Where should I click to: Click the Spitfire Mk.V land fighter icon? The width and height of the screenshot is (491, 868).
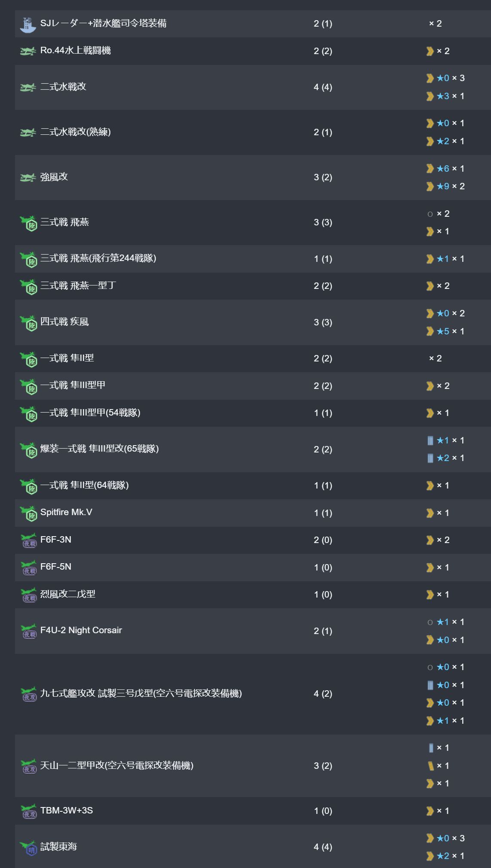(x=29, y=513)
